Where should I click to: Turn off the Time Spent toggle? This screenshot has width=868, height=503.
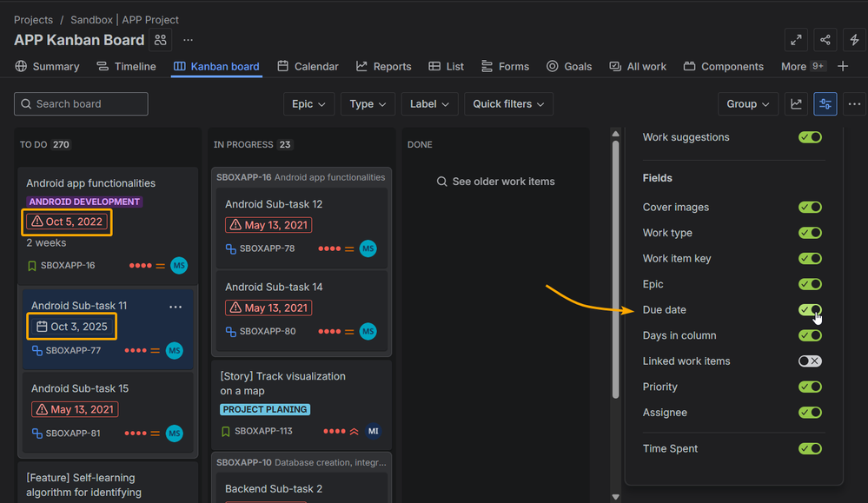(x=810, y=449)
